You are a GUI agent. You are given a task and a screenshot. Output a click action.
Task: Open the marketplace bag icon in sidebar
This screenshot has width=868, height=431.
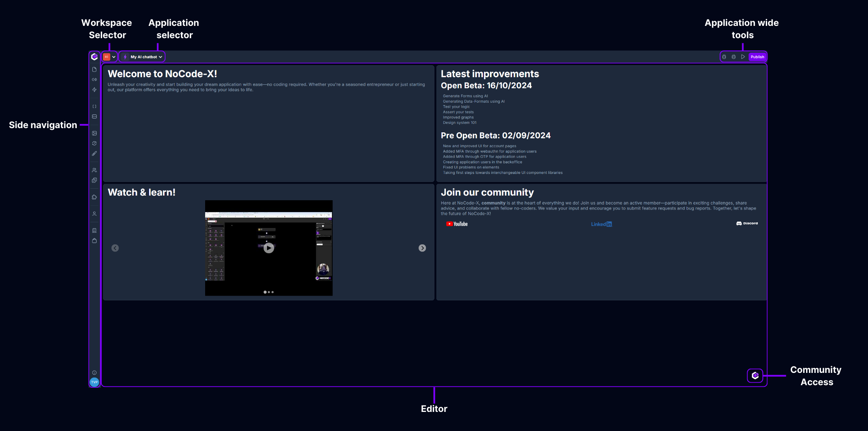pos(94,240)
